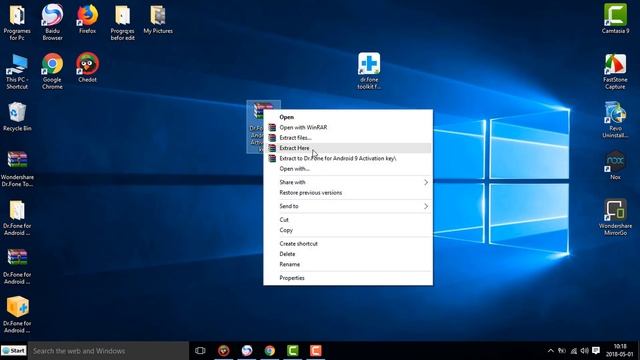The image size is (640, 360).
Task: Choose Extract Here in context menu
Action: click(x=348, y=148)
